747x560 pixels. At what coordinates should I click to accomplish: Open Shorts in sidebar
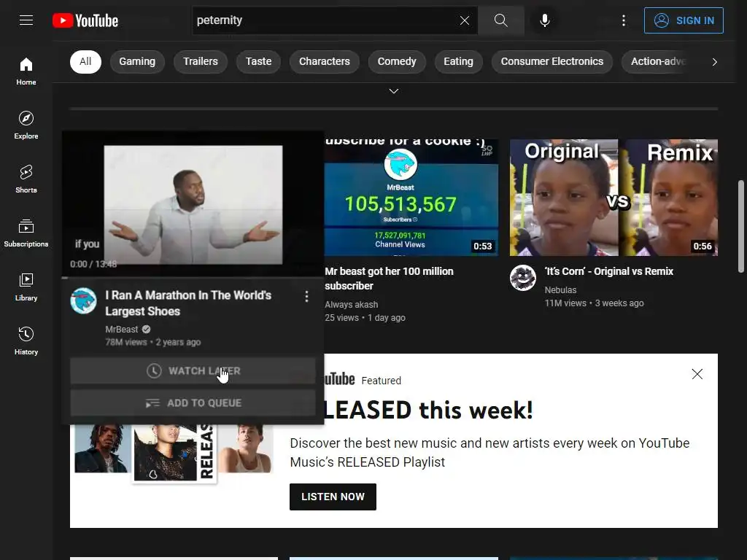26,179
